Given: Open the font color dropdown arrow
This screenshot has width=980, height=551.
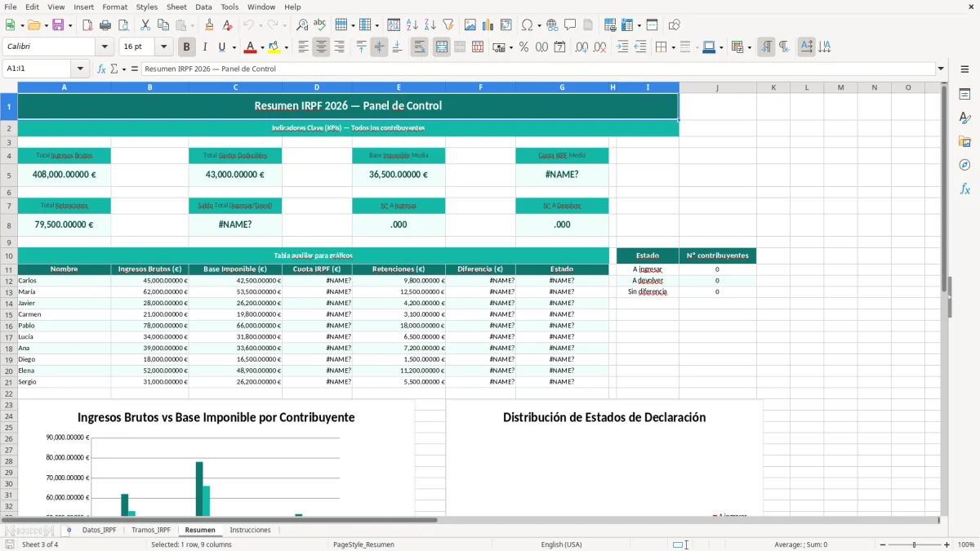Looking at the screenshot, I should [x=262, y=47].
